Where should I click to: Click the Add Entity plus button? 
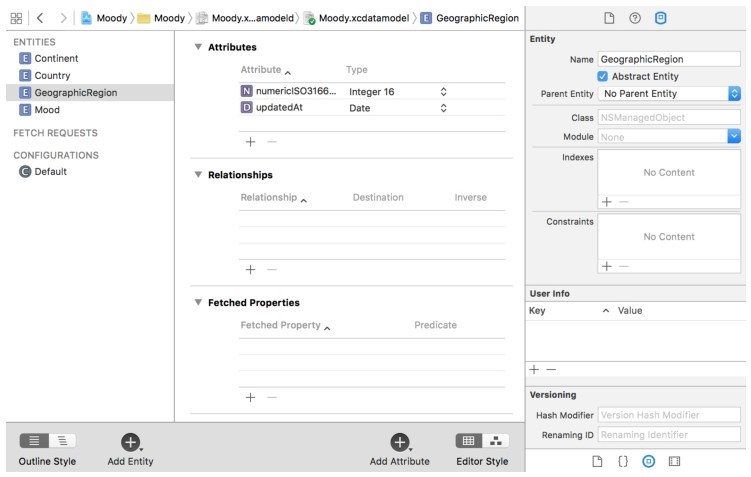coord(130,442)
